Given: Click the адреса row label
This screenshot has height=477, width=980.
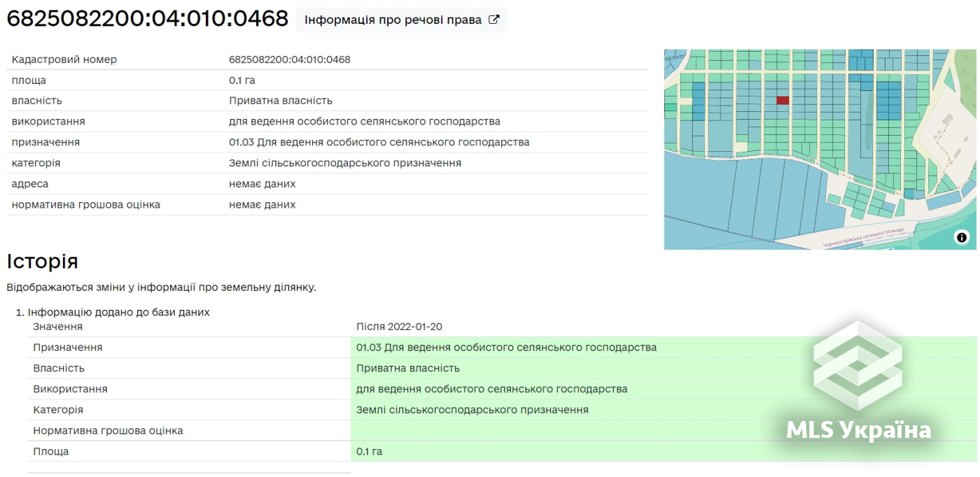Looking at the screenshot, I should [30, 184].
